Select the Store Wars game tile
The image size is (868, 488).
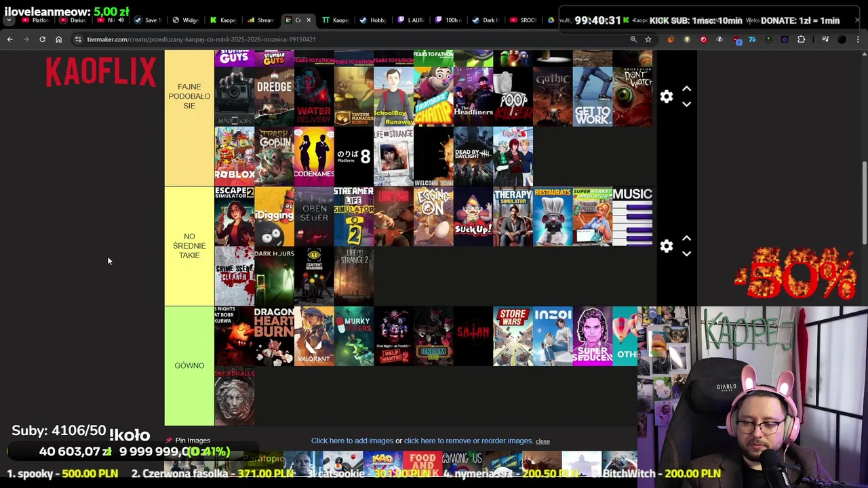click(513, 336)
